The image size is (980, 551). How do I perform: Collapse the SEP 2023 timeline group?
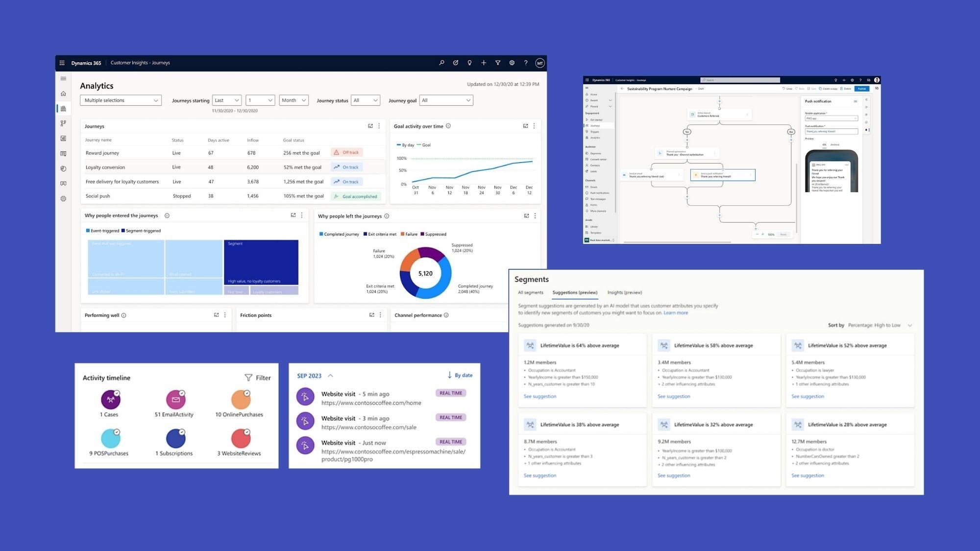pyautogui.click(x=330, y=376)
